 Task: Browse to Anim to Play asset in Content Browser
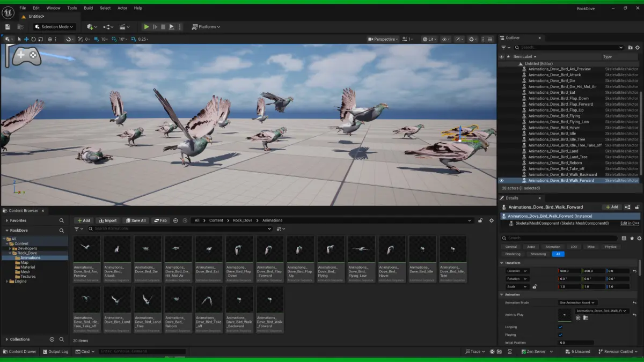pyautogui.click(x=585, y=318)
